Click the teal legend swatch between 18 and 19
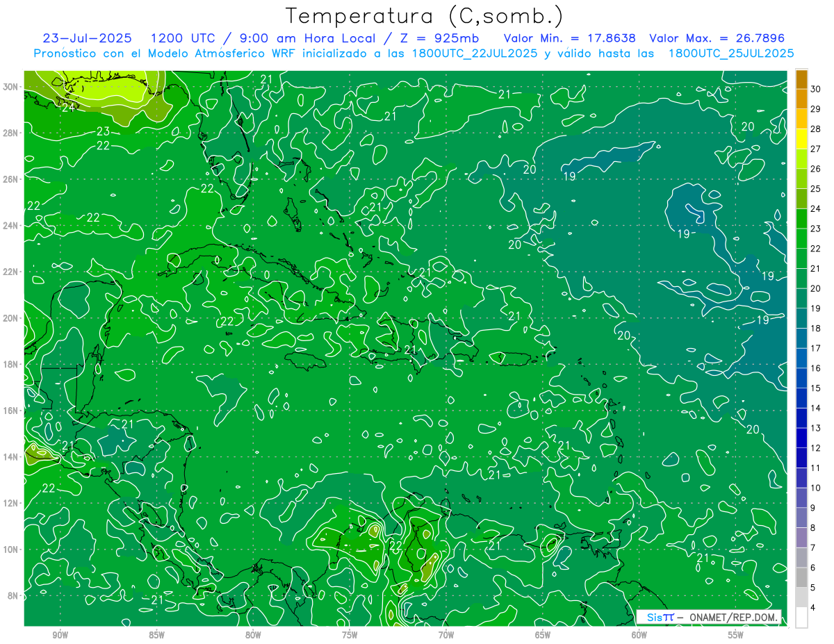834x644 pixels. pos(801,318)
